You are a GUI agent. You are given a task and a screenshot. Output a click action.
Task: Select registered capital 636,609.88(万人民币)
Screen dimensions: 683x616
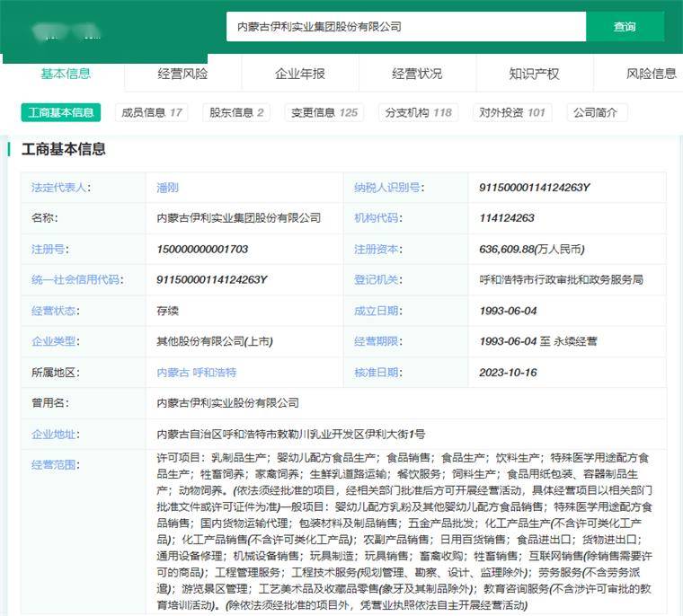pos(531,249)
